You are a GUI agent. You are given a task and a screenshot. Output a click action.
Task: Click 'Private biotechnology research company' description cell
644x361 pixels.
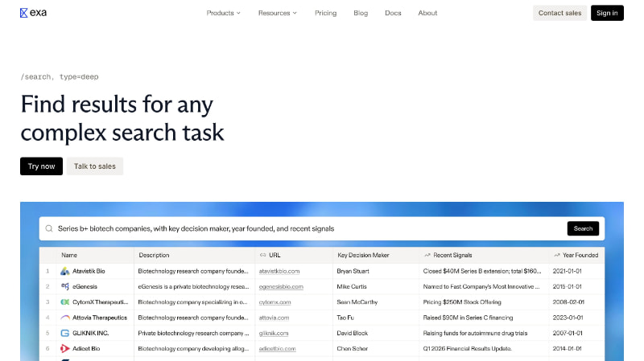pos(193,333)
